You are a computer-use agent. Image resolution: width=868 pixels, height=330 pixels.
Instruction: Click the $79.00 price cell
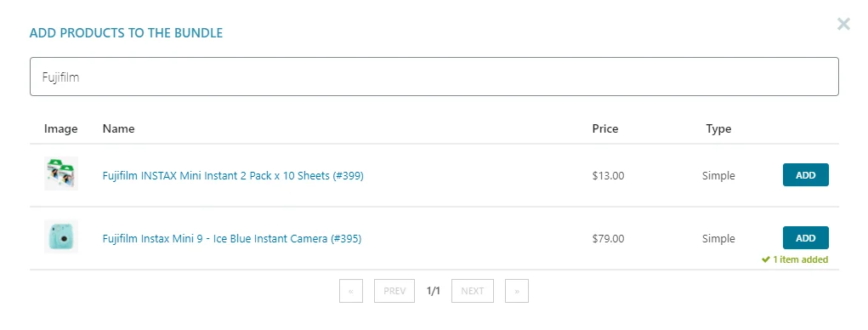click(x=608, y=239)
